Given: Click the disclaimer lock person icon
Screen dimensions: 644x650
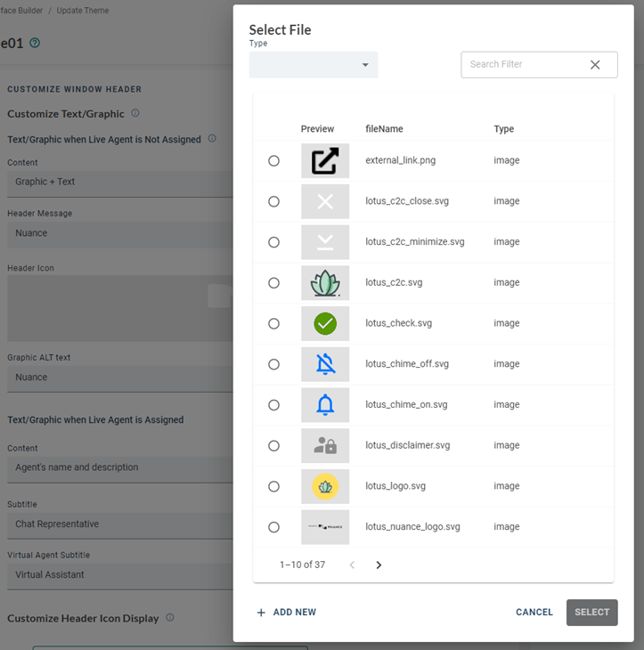Looking at the screenshot, I should 325,445.
